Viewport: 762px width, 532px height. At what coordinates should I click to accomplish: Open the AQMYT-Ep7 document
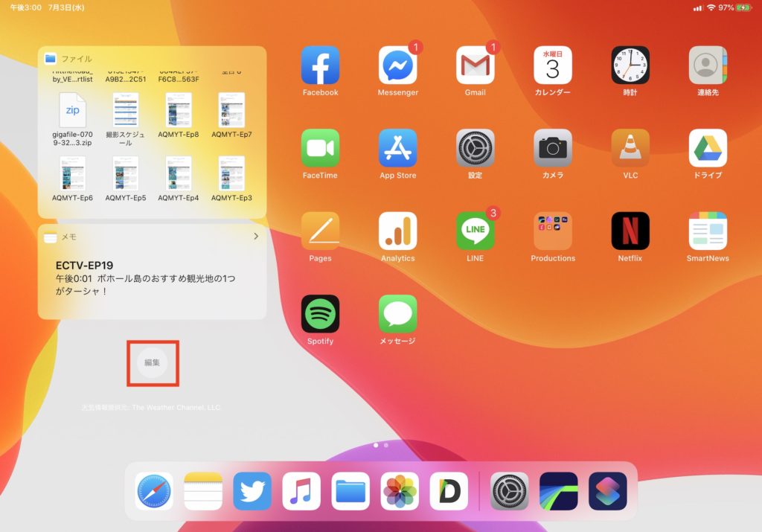pyautogui.click(x=231, y=115)
